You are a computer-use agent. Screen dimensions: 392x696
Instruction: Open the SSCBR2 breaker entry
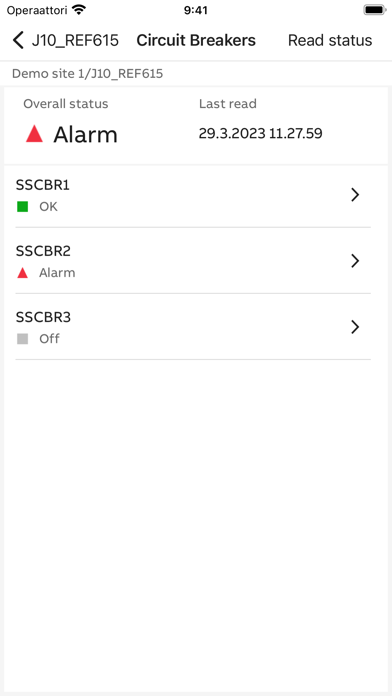193,261
